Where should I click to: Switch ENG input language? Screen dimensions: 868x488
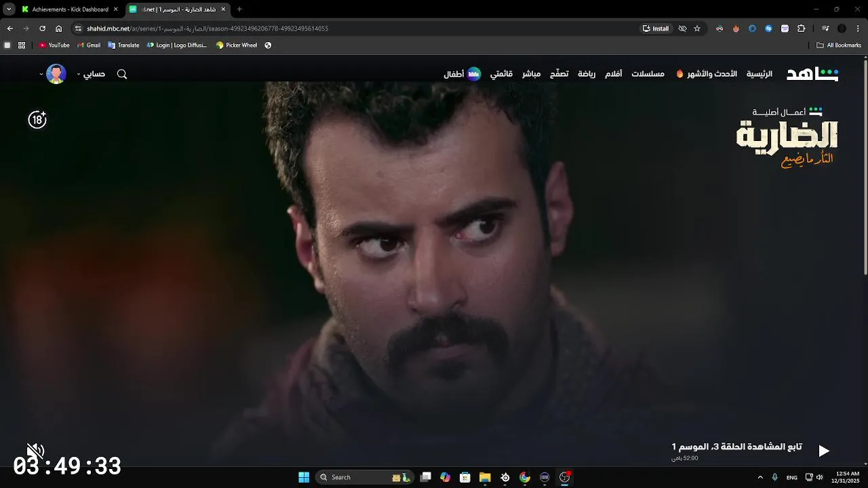[x=792, y=477]
